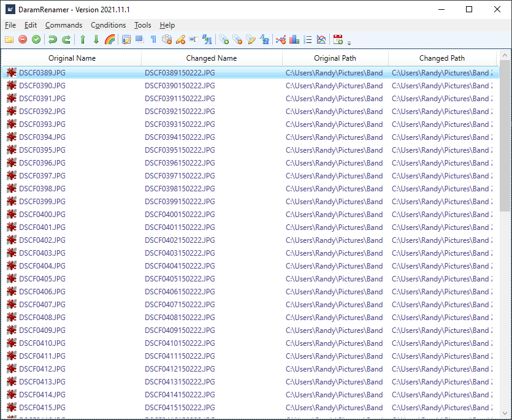The height and width of the screenshot is (420, 512).
Task: Open the File menu
Action: (10, 25)
